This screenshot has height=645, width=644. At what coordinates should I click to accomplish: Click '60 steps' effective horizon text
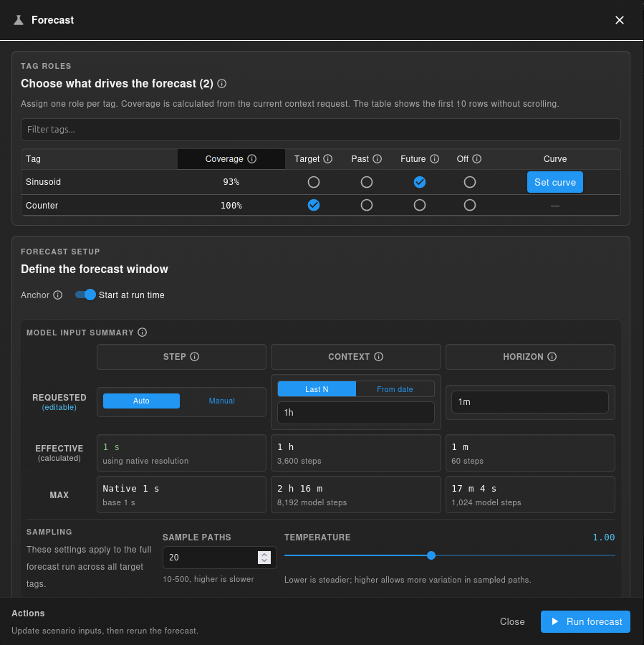tap(468, 461)
